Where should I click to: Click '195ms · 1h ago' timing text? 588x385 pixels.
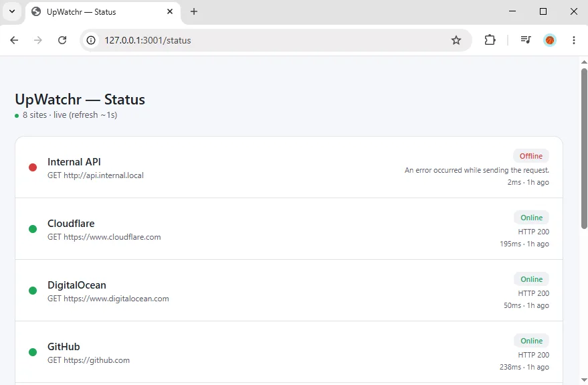(524, 244)
